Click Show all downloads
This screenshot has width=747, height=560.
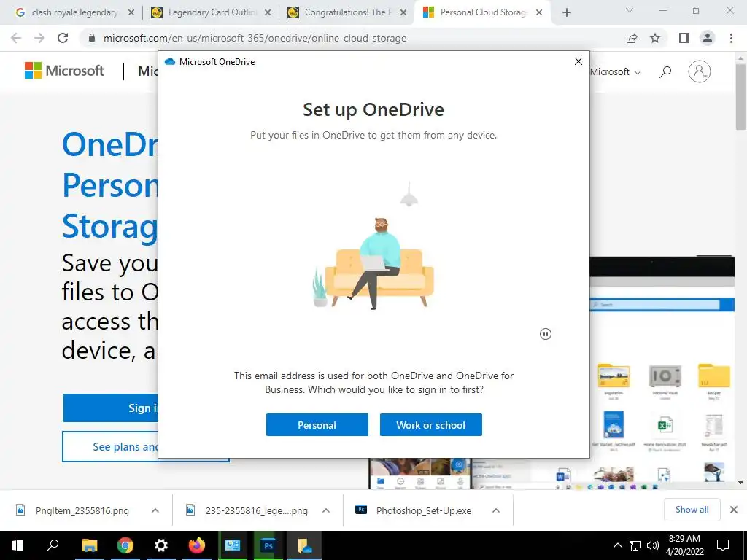[x=692, y=510]
